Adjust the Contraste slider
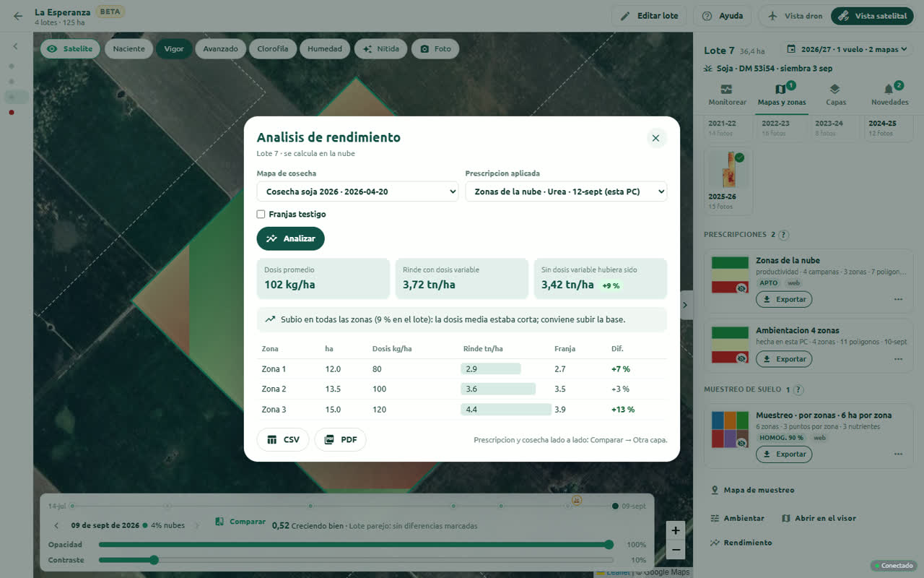Viewport: 924px width, 578px height. pyautogui.click(x=356, y=560)
